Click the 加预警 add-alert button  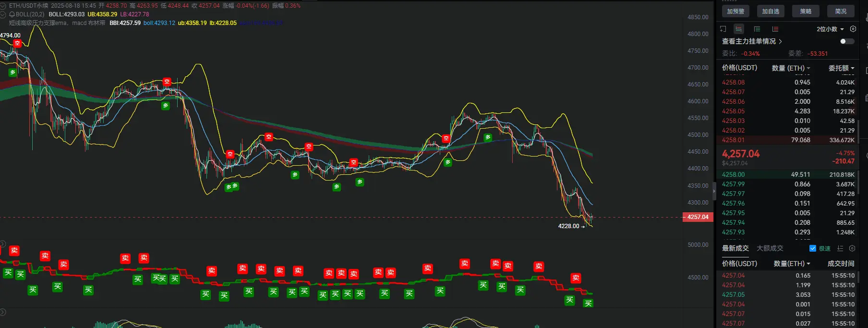point(735,12)
